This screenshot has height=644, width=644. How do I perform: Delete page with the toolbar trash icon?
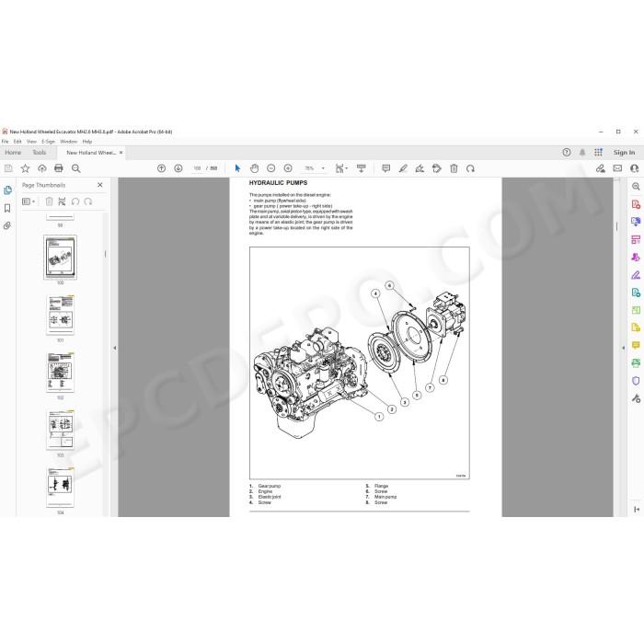point(454,168)
